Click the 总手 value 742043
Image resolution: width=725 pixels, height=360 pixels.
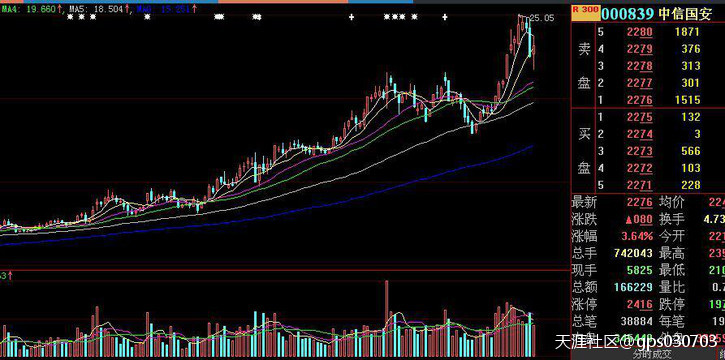[633, 253]
